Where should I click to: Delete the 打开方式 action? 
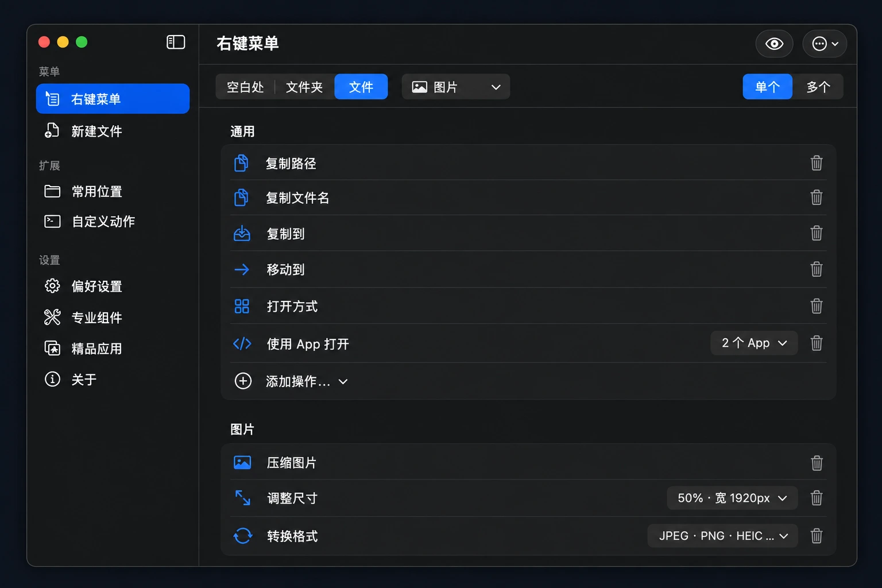[817, 306]
